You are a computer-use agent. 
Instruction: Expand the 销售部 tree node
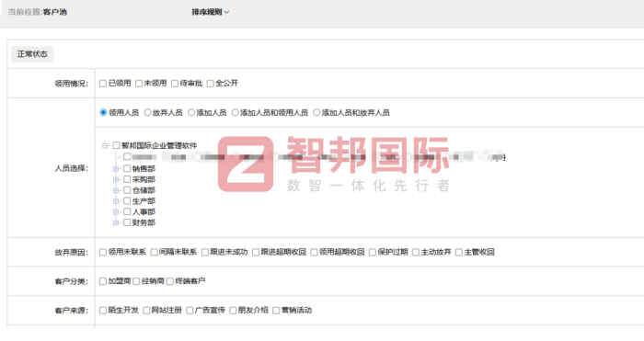pyautogui.click(x=116, y=168)
